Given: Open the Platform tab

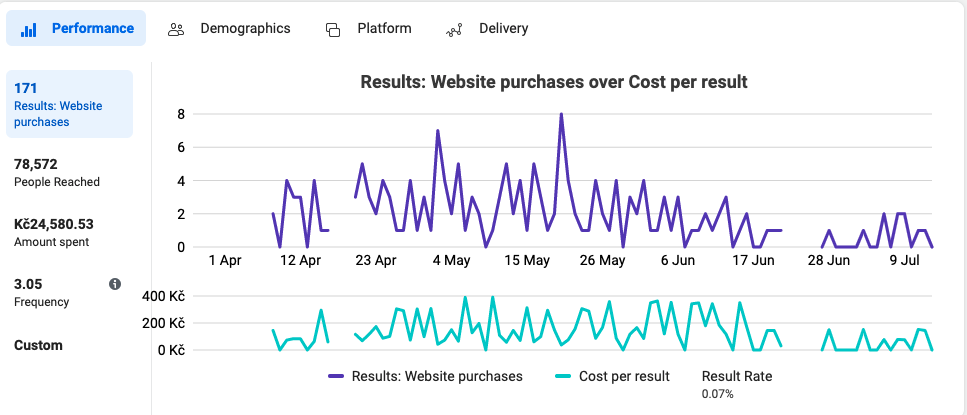Looking at the screenshot, I should pyautogui.click(x=384, y=29).
